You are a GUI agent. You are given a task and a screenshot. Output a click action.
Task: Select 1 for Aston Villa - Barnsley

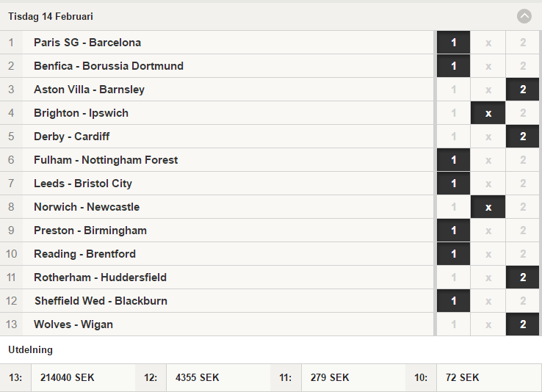pos(453,90)
